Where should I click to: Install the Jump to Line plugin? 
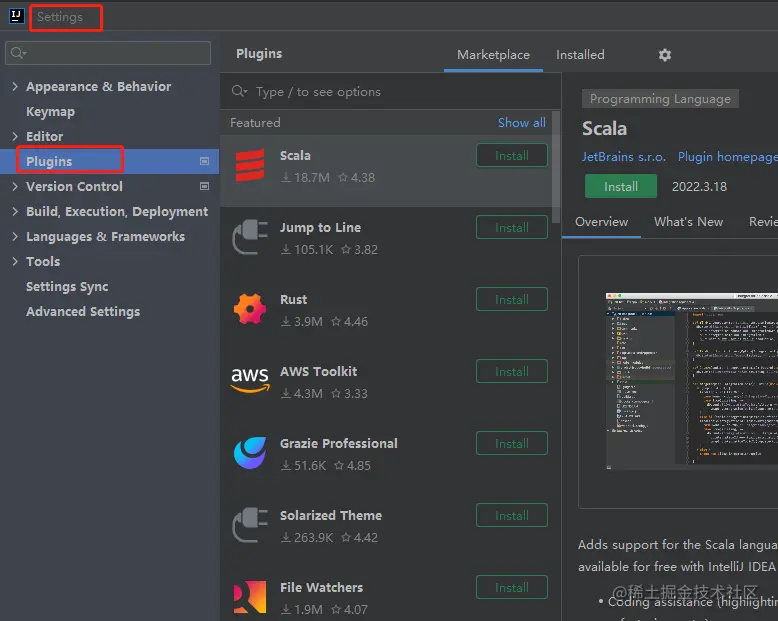pyautogui.click(x=512, y=228)
